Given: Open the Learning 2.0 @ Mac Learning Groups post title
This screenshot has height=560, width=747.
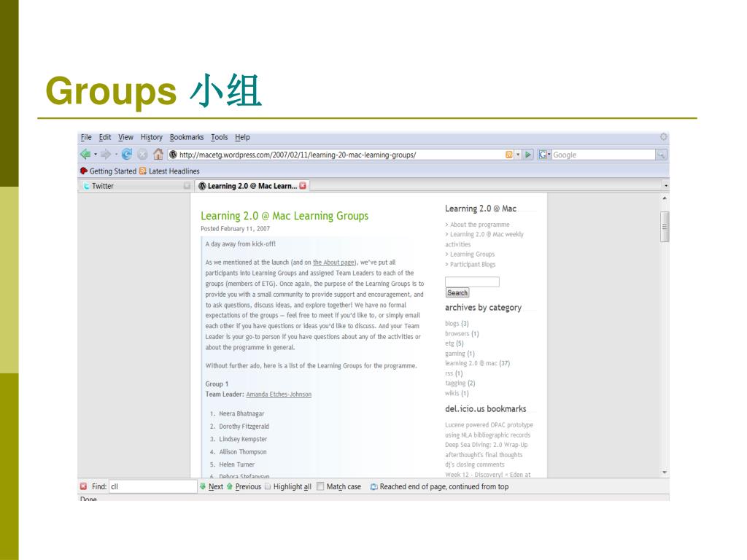Looking at the screenshot, I should point(285,216).
